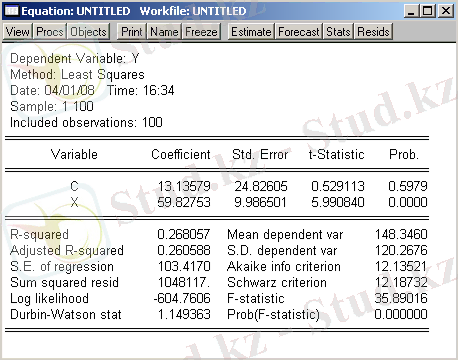Freeze the equation results
The height and width of the screenshot is (360, 458).
coord(201,32)
